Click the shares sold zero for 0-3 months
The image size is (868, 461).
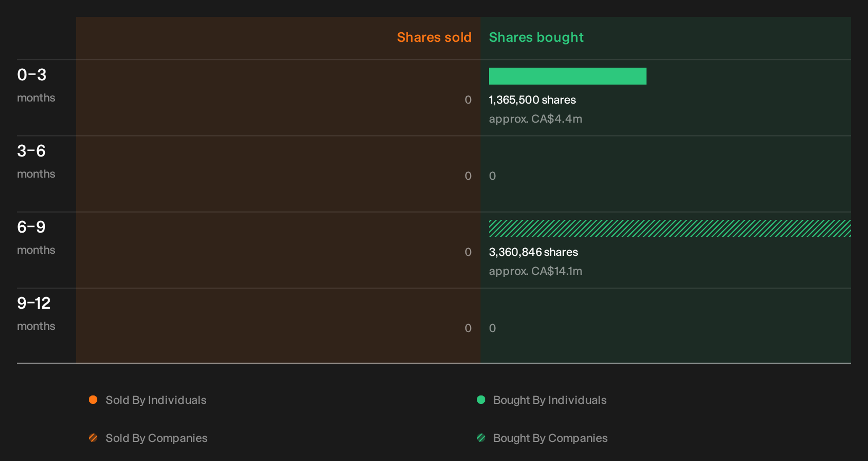468,100
